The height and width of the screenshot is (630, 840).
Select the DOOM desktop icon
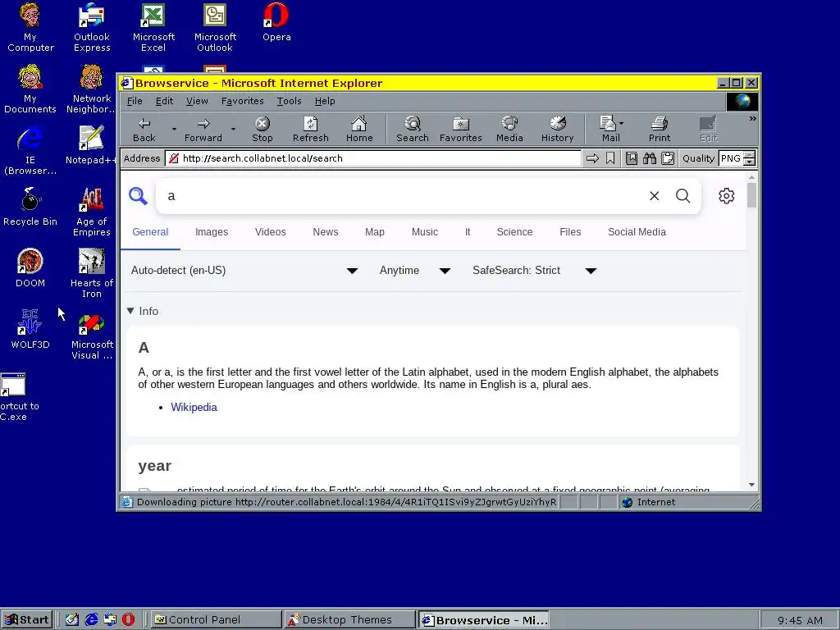30,268
